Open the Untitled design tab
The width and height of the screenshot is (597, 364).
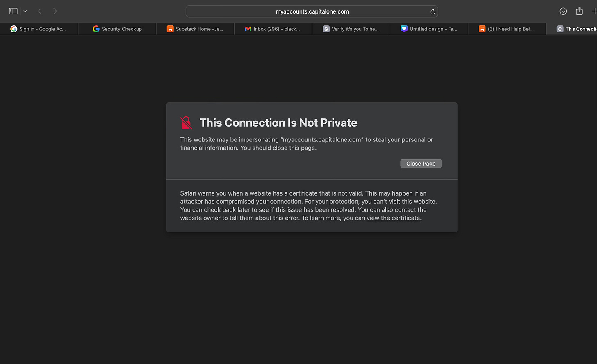429,29
